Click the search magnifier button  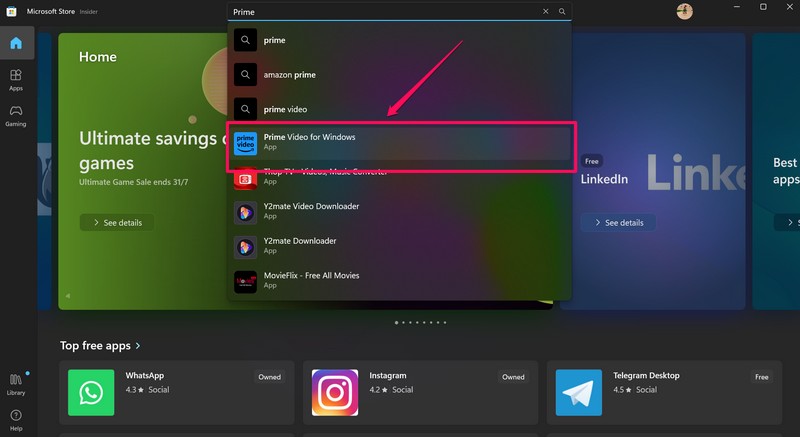562,12
